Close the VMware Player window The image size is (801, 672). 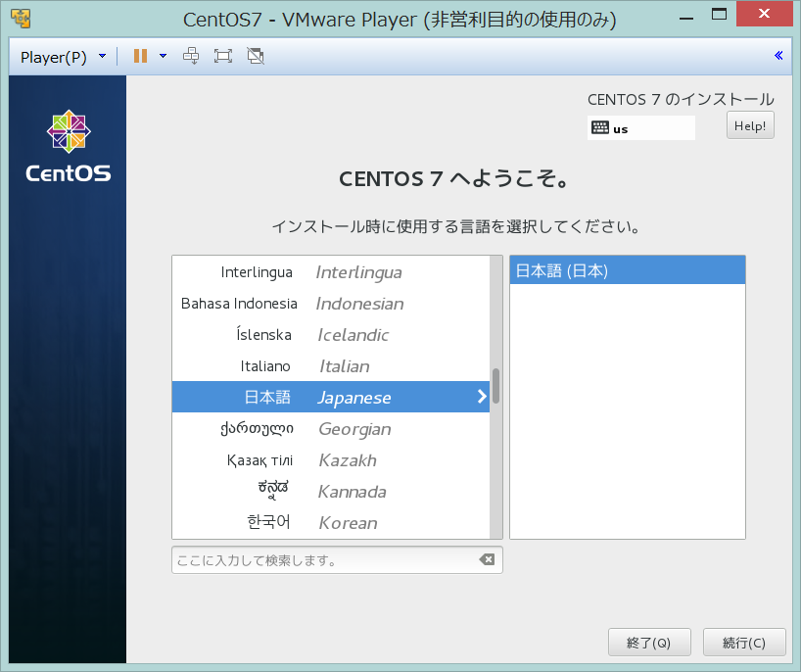tap(764, 14)
